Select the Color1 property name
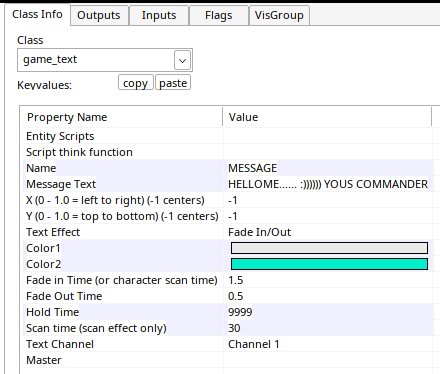The height and width of the screenshot is (374, 440). point(43,248)
